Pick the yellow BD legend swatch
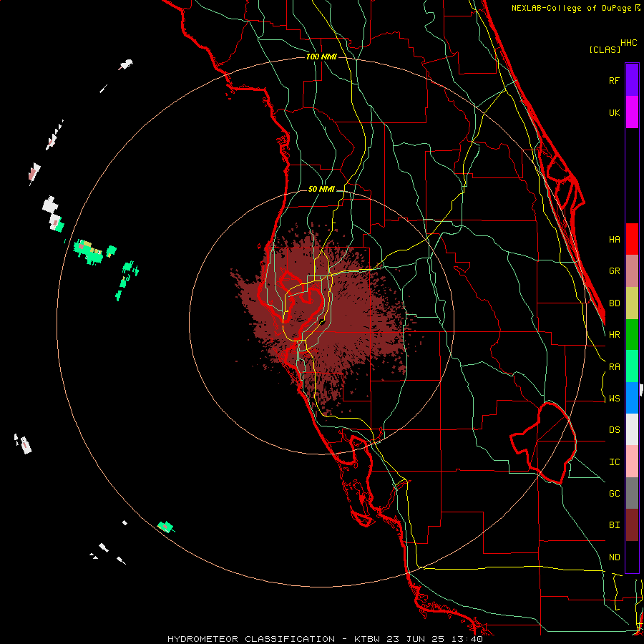 tap(632, 303)
